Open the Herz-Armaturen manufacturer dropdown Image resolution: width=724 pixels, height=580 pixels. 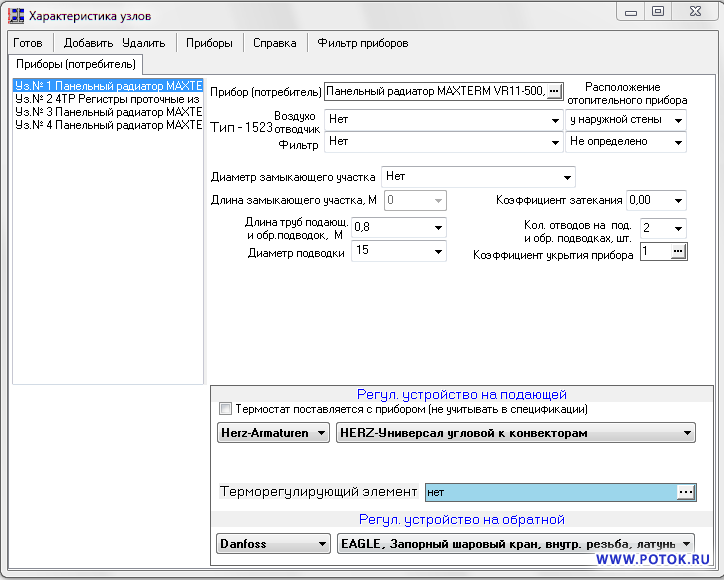click(320, 434)
